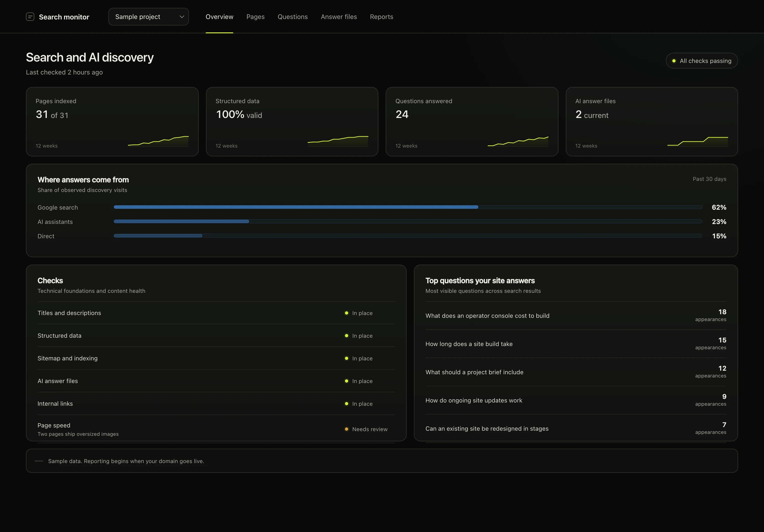Click the chevron in the project selector
This screenshot has height=532, width=764.
(x=182, y=17)
